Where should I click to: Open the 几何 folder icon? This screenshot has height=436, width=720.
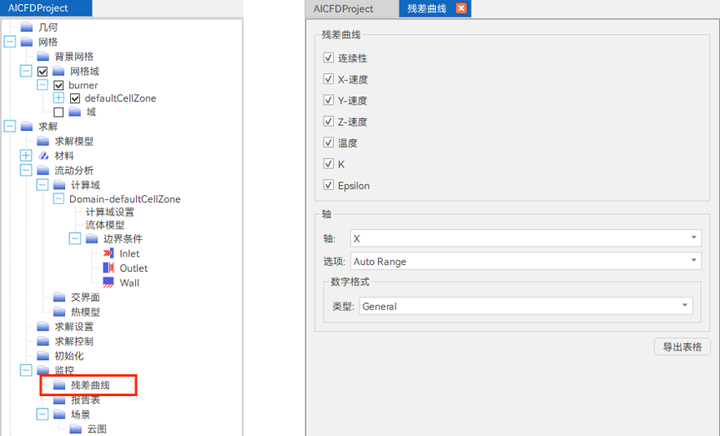27,27
